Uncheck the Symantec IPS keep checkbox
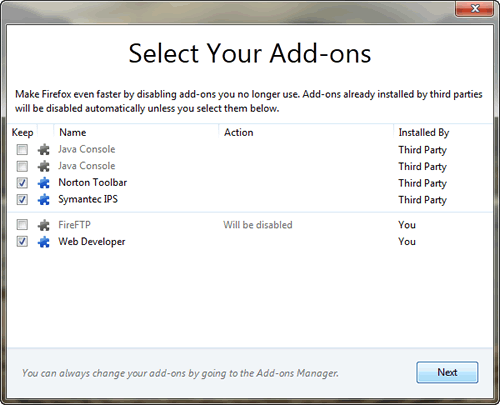The image size is (500, 405). pyautogui.click(x=22, y=199)
